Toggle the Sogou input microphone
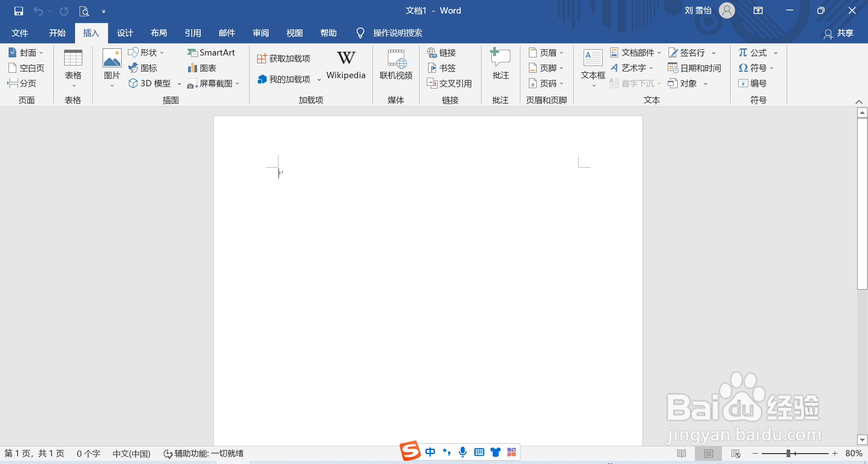868x464 pixels. click(x=462, y=452)
